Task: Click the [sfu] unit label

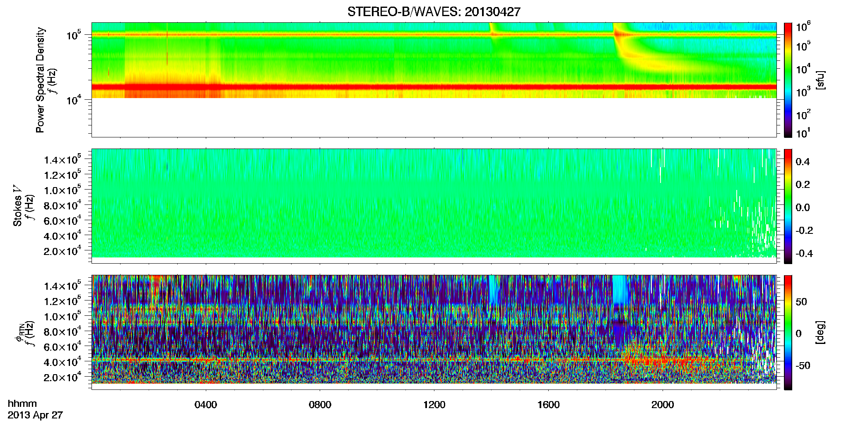Action: (820, 80)
